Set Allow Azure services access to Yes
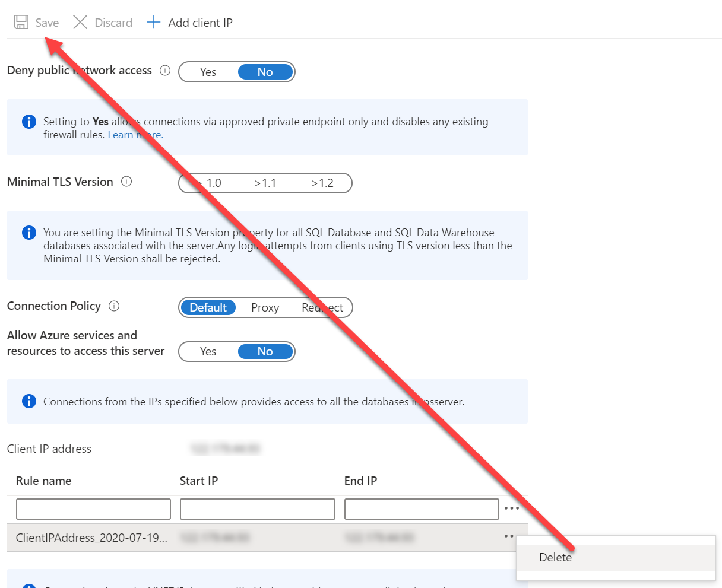 pos(208,351)
